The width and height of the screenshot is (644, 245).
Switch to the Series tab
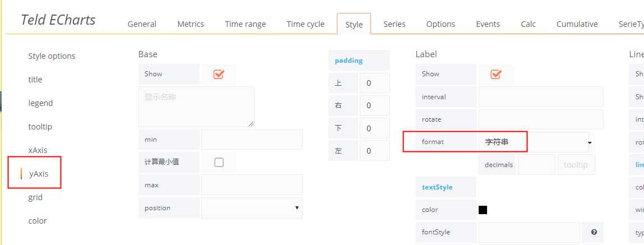click(x=394, y=24)
